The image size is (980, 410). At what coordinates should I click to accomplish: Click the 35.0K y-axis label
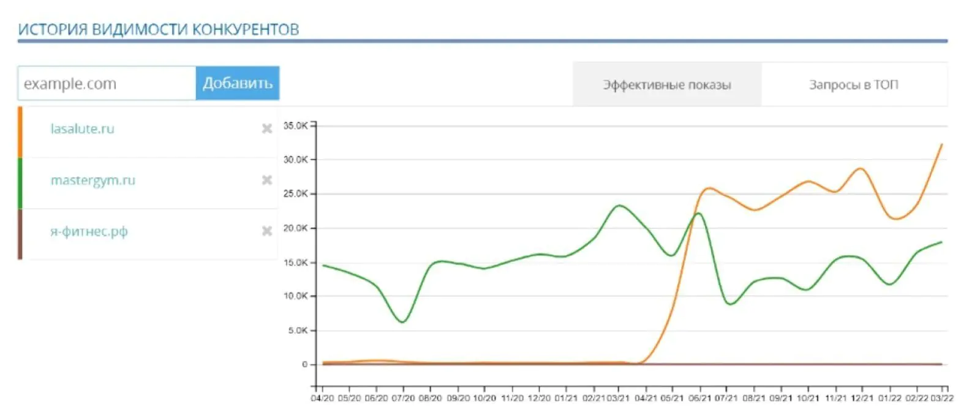(295, 125)
